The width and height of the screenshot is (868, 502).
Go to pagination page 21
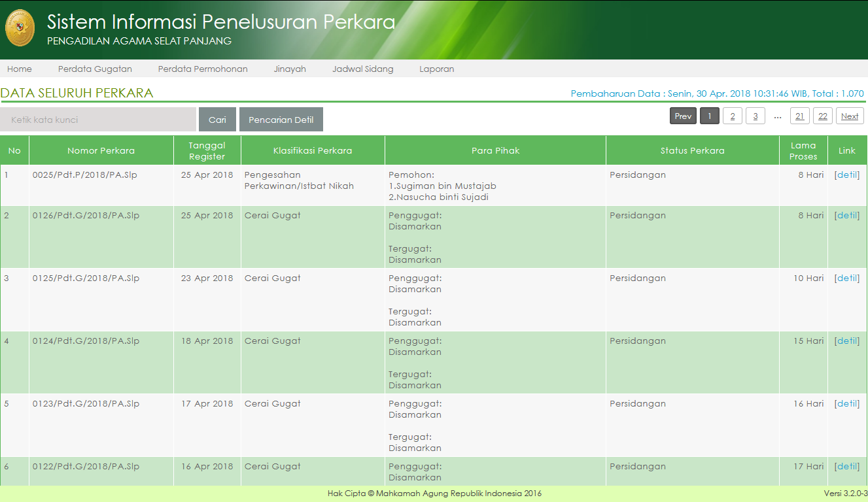point(800,116)
